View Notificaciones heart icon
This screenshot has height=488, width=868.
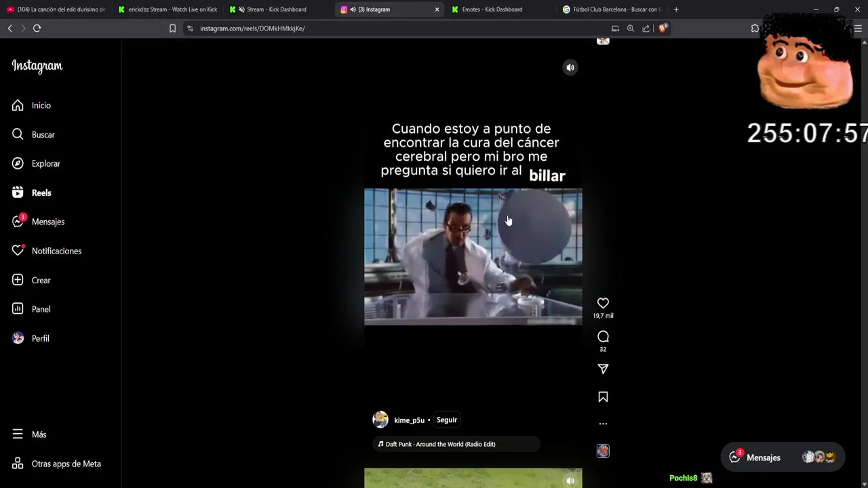(x=18, y=251)
